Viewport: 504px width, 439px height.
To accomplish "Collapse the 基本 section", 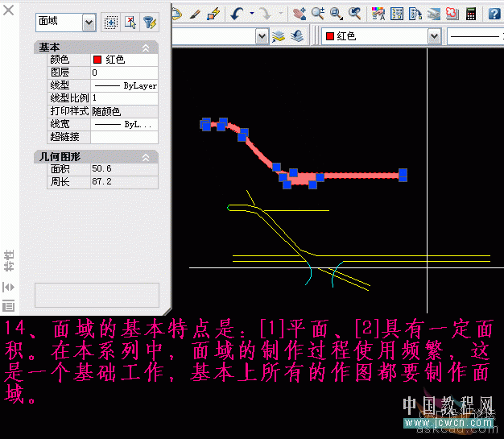I will point(146,48).
